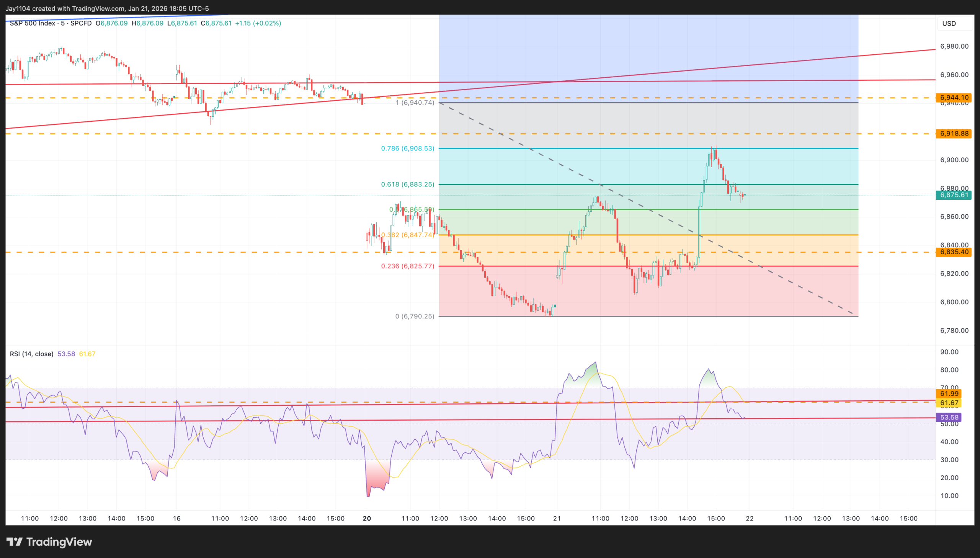Image resolution: width=980 pixels, height=558 pixels.
Task: Click the Jay1104 TradingView.com header caption
Action: [x=107, y=8]
